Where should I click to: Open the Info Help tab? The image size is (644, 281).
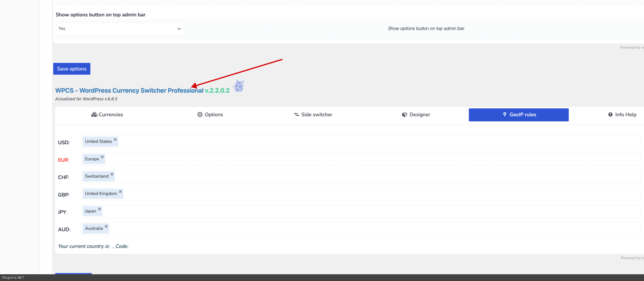coord(622,115)
